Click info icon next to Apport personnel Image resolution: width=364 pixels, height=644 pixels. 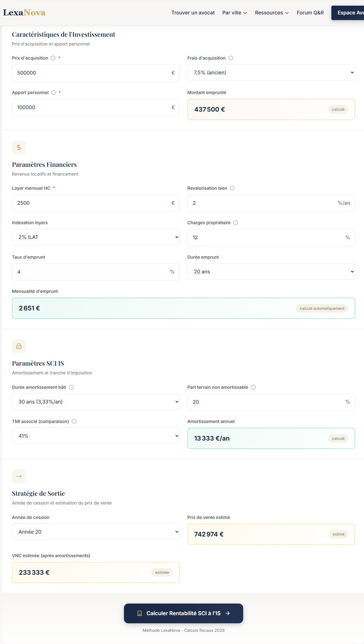point(54,92)
